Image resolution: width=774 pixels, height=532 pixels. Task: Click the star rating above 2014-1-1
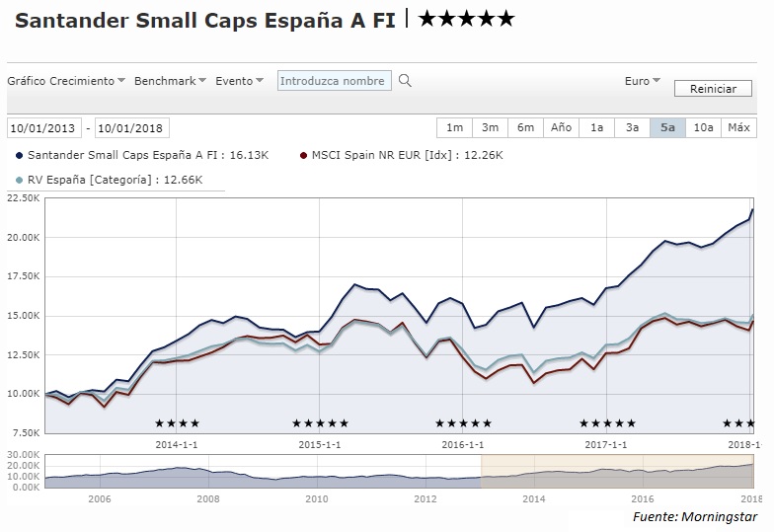[178, 423]
